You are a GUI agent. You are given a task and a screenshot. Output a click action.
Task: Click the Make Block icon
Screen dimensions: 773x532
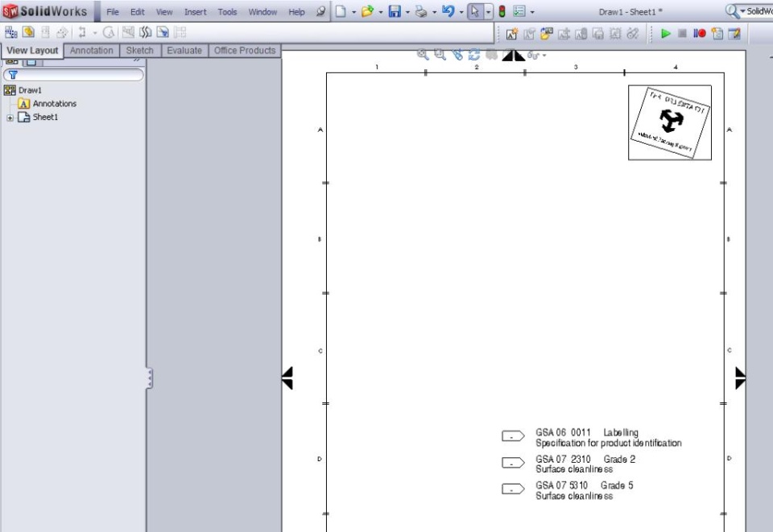pyautogui.click(x=512, y=34)
